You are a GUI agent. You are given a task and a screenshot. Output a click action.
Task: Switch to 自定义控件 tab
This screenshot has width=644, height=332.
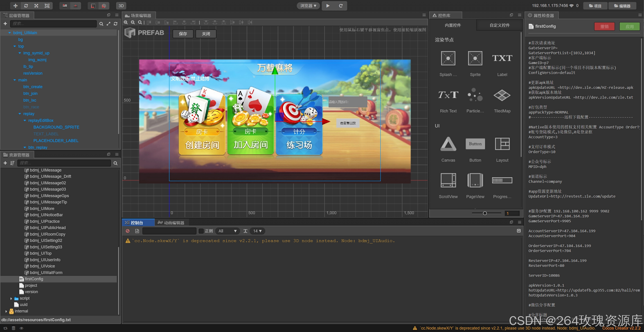pyautogui.click(x=499, y=25)
